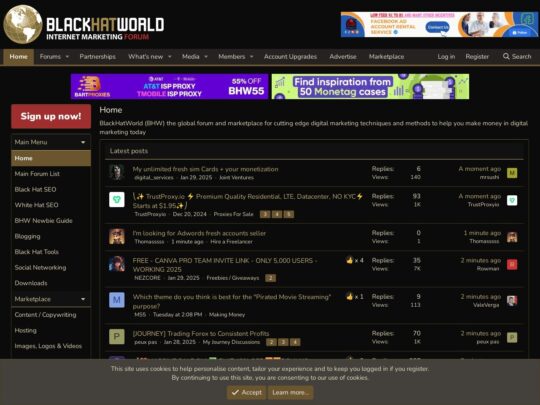Open the Monetag cases banner ad
The width and height of the screenshot is (540, 405).
pos(370,86)
